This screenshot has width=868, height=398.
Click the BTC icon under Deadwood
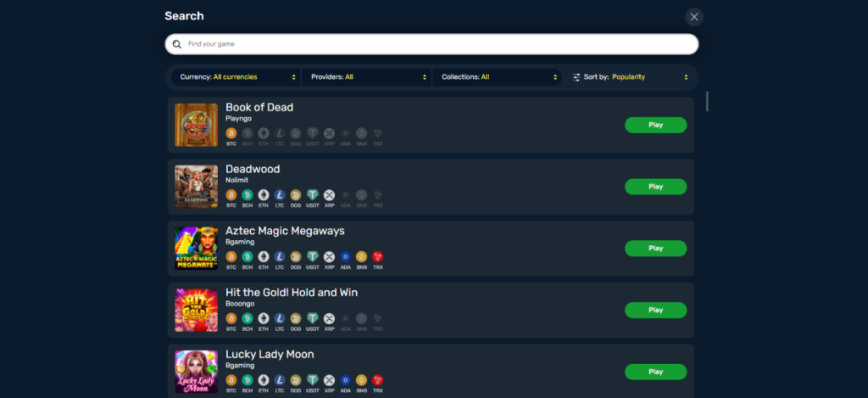pyautogui.click(x=231, y=195)
